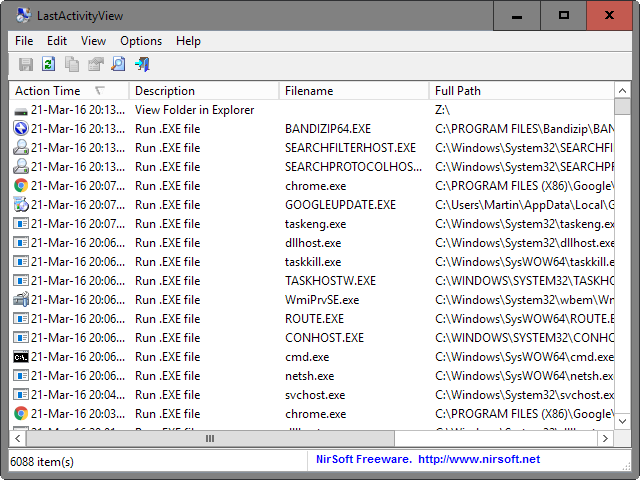Click the '6088 item(s)' status bar text
Image resolution: width=640 pixels, height=480 pixels.
click(x=42, y=462)
